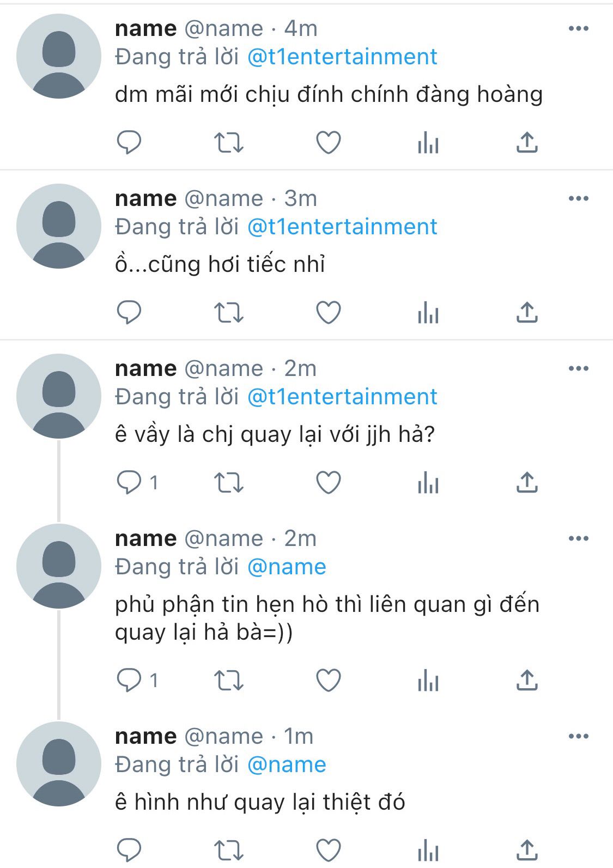Screen dimensions: 613x868
Task: Open the avatar of the 4m tweet author
Action: pos(59,57)
